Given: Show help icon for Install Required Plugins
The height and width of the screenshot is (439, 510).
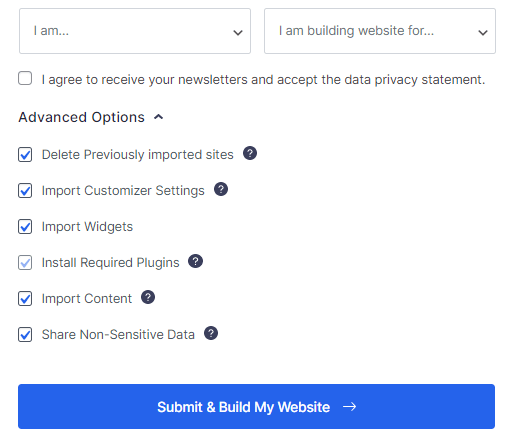Looking at the screenshot, I should (x=195, y=261).
